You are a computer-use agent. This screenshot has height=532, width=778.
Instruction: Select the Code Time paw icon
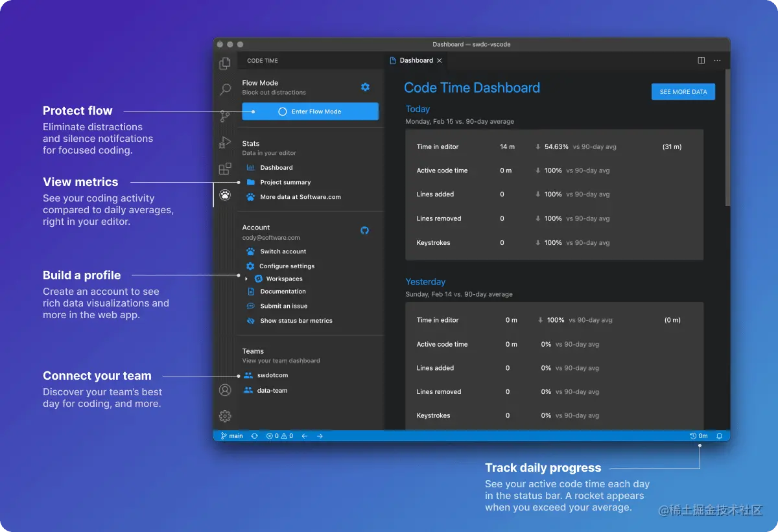tap(225, 194)
